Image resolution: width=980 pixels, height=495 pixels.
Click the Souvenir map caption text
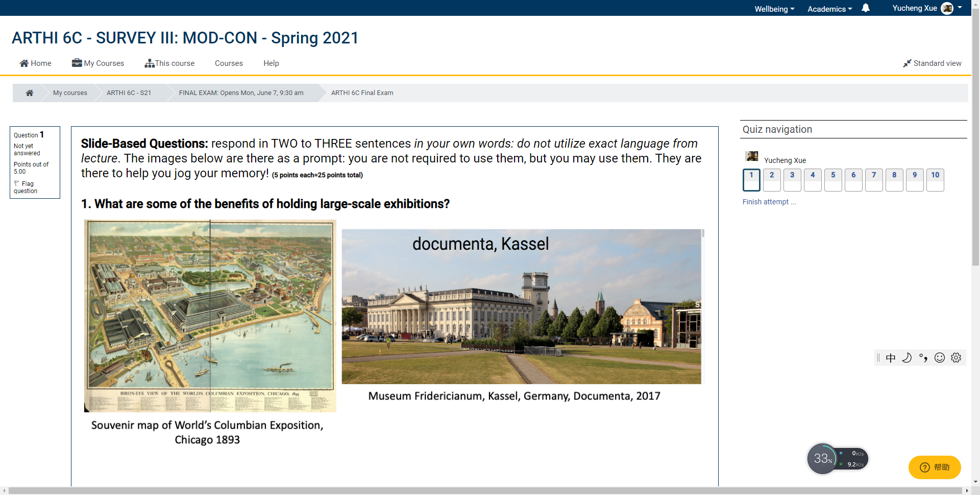coord(207,432)
